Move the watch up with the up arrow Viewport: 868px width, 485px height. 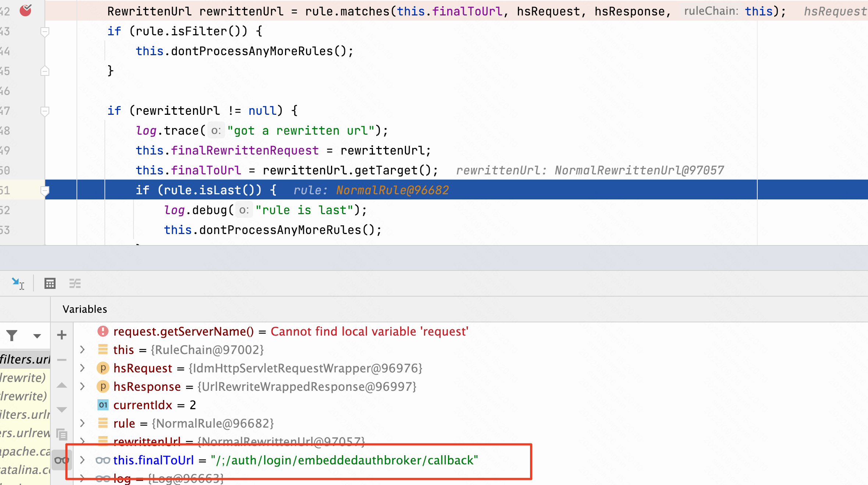coord(62,385)
